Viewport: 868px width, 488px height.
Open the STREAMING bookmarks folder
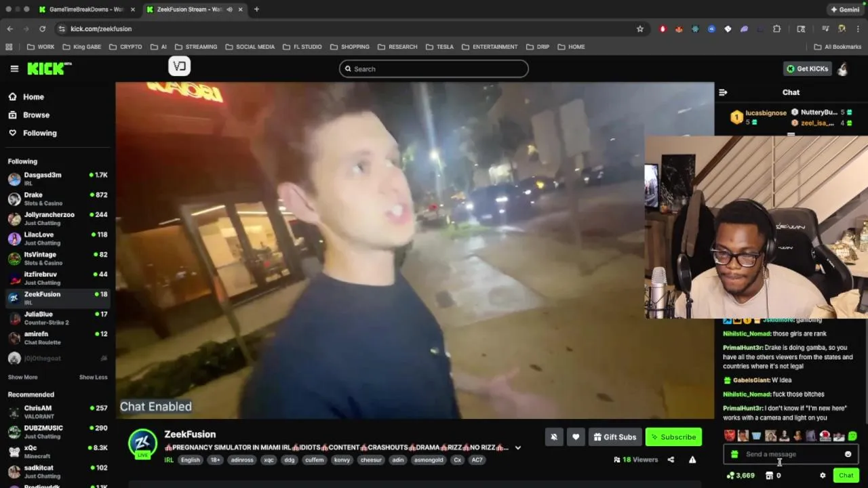(x=196, y=47)
